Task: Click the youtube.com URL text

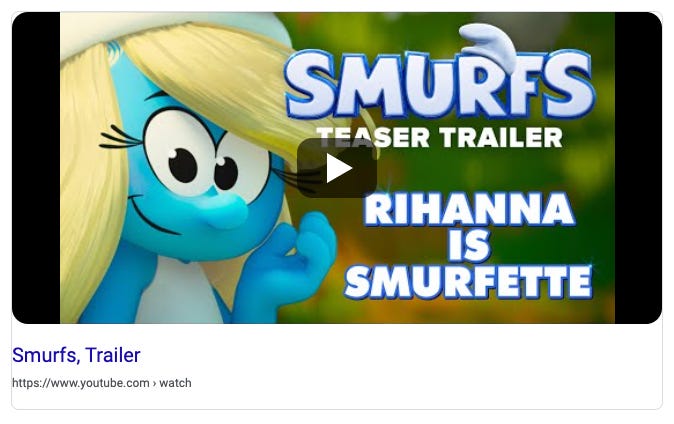Action: click(x=80, y=383)
